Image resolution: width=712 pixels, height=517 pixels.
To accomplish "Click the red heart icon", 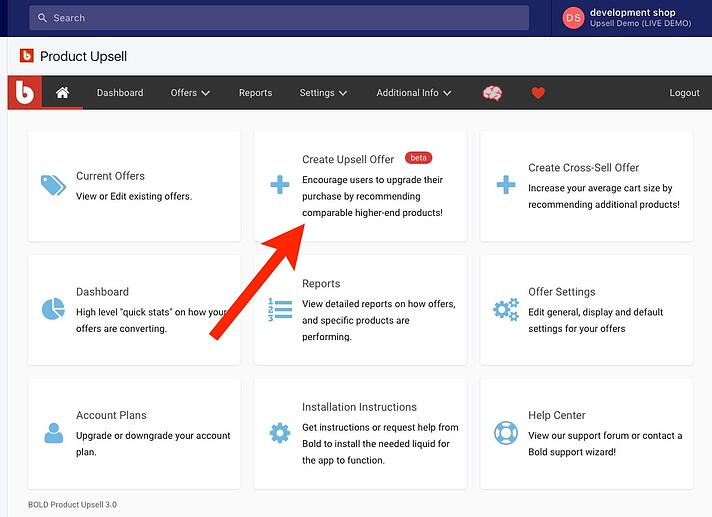I will tap(538, 93).
